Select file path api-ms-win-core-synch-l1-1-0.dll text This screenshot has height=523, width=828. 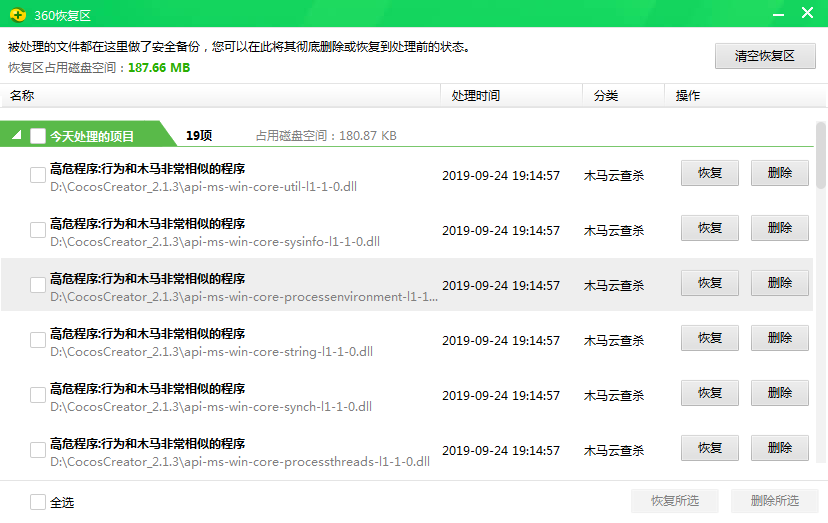211,407
